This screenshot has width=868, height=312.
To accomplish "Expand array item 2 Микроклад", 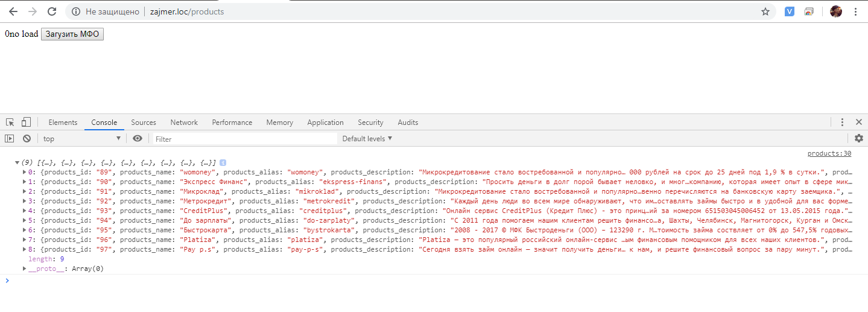I will (x=24, y=191).
